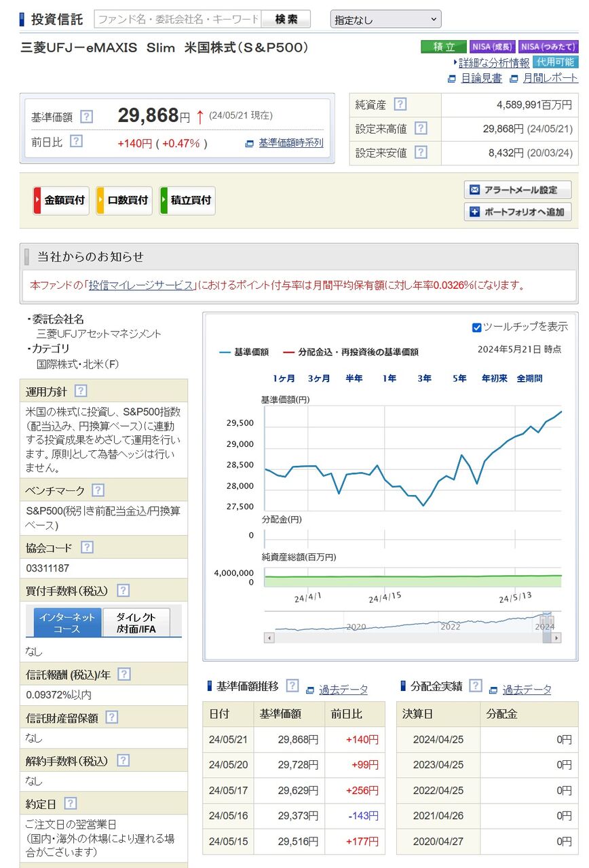Click the 協会コード value 03311187
589x868 pixels.
click(47, 568)
